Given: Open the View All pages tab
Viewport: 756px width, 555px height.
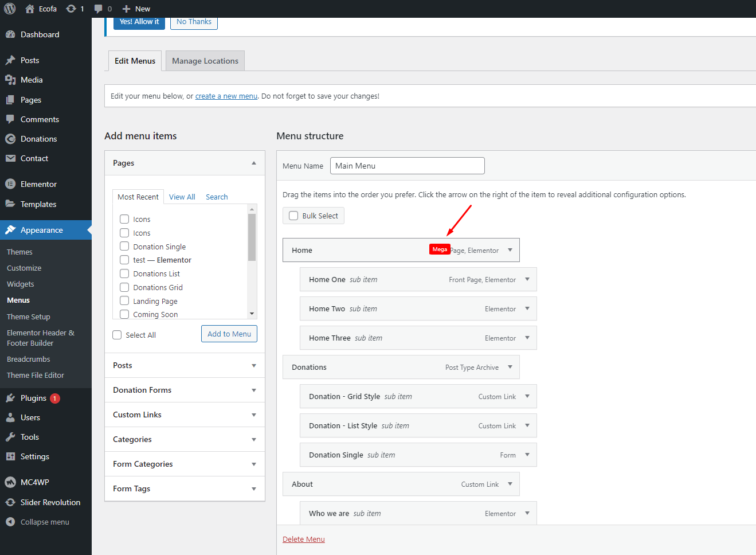Looking at the screenshot, I should (182, 197).
